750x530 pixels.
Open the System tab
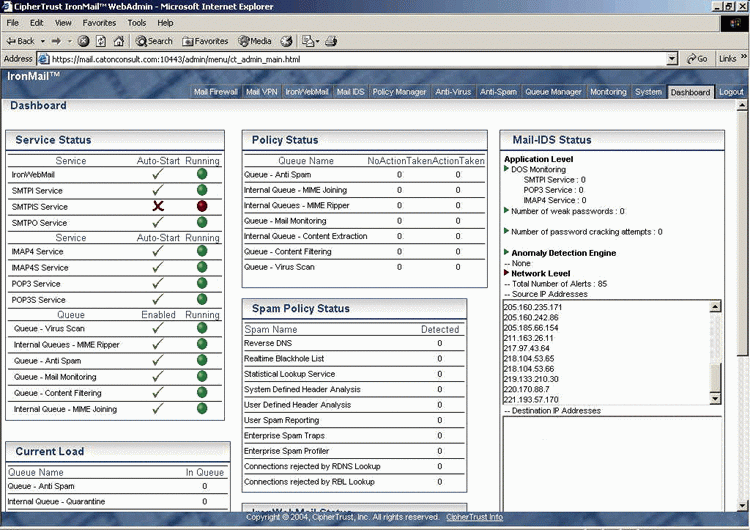pyautogui.click(x=648, y=92)
